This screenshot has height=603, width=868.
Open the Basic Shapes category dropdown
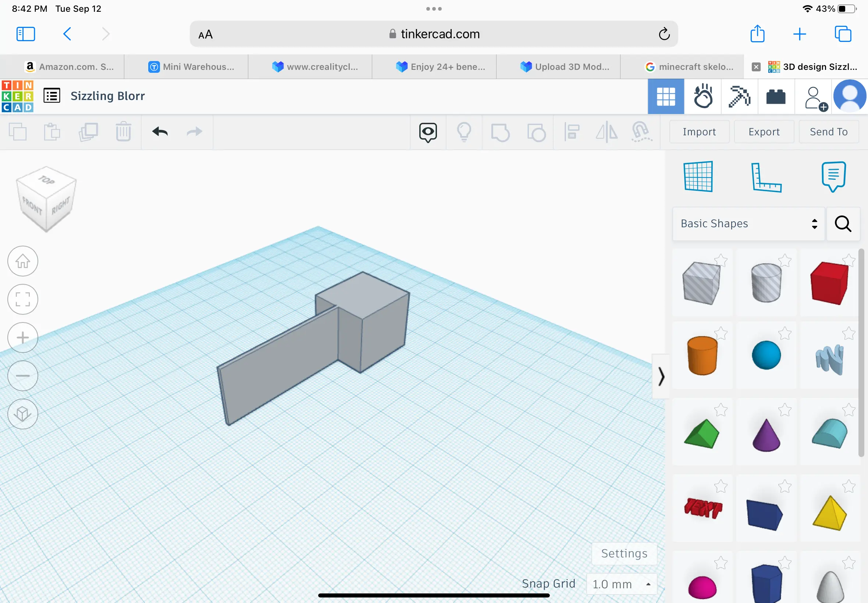coord(748,224)
